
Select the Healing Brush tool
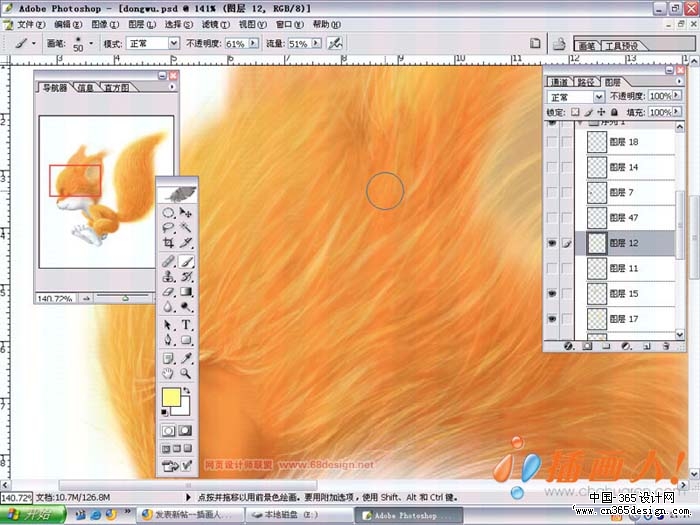pyautogui.click(x=168, y=261)
